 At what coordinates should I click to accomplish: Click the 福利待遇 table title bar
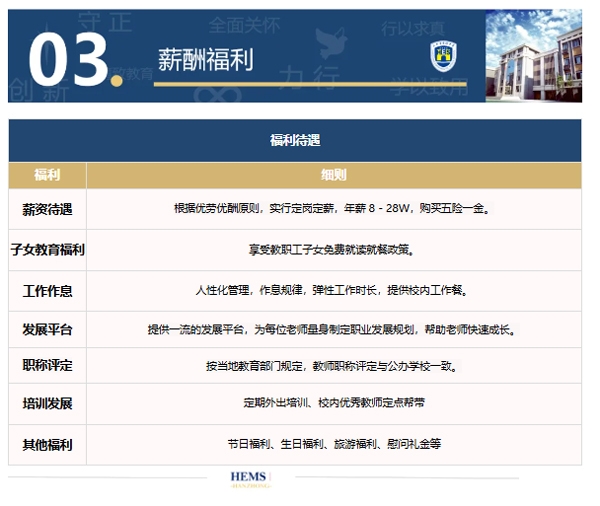pos(295,141)
